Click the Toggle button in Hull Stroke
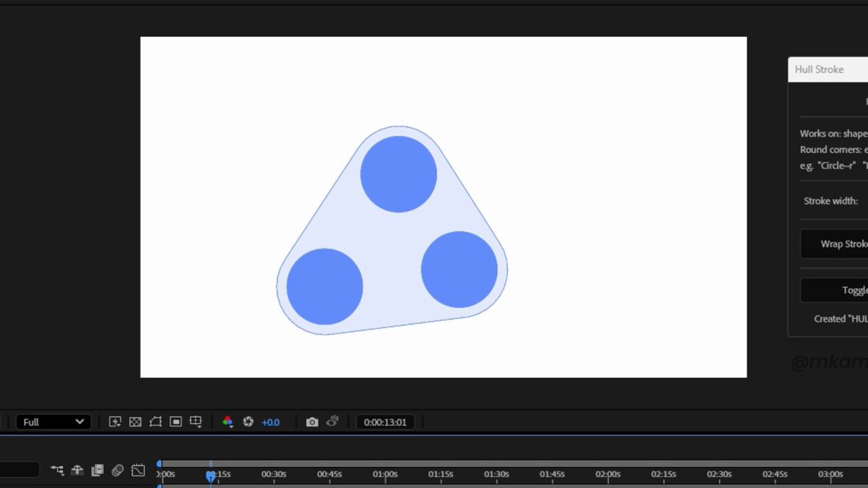The width and height of the screenshot is (868, 488). coord(834,290)
